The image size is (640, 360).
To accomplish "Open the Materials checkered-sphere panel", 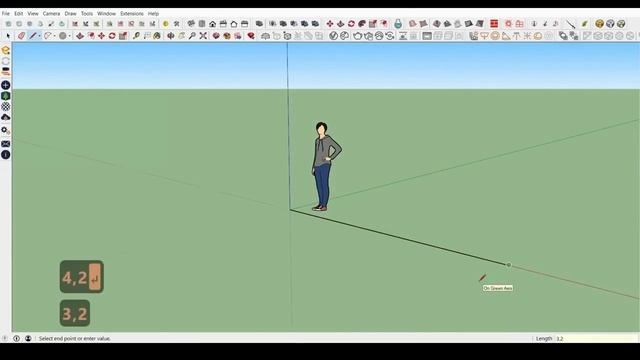I will pyautogui.click(x=6, y=107).
